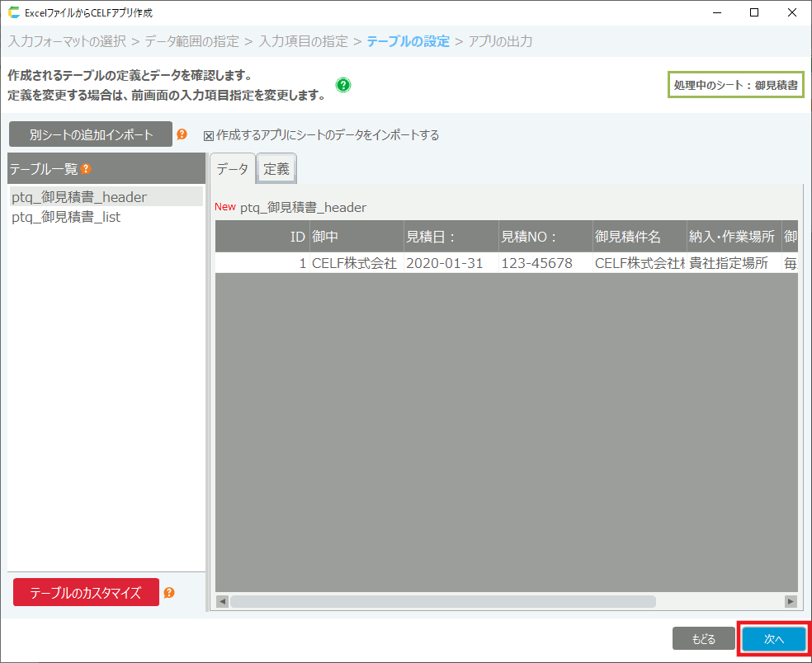The width and height of the screenshot is (812, 663).
Task: Click the 御中 column header
Action: [356, 237]
